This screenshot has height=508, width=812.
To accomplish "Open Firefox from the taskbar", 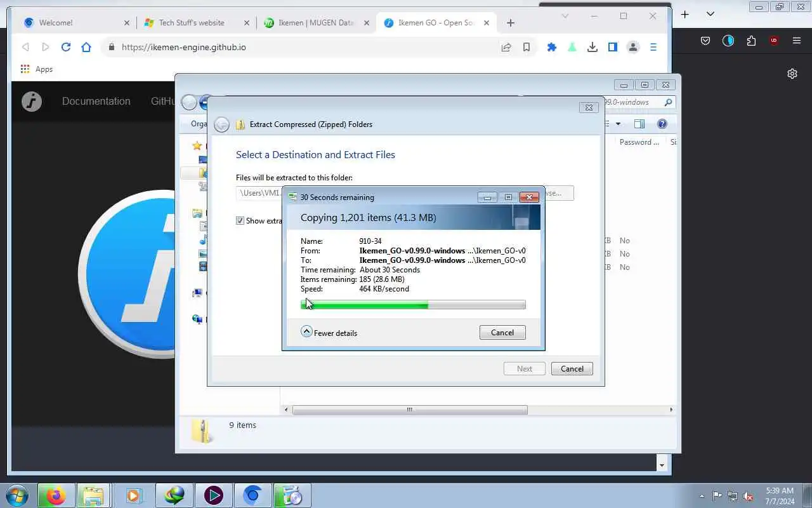I will tap(56, 495).
